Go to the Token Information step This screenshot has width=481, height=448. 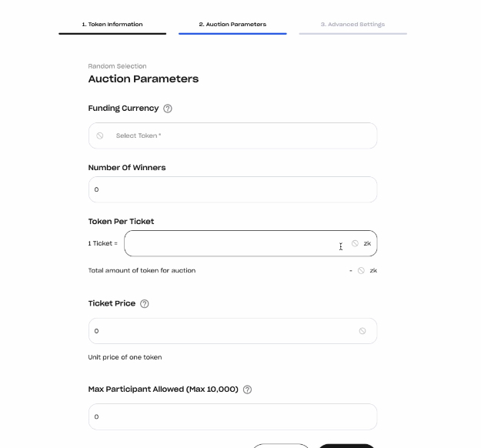pos(112,25)
